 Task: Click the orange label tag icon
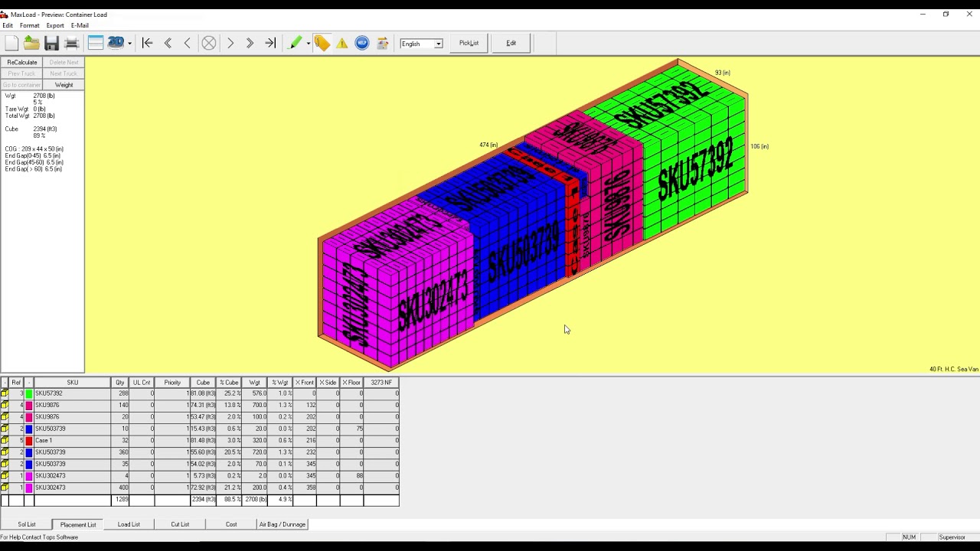click(x=322, y=43)
